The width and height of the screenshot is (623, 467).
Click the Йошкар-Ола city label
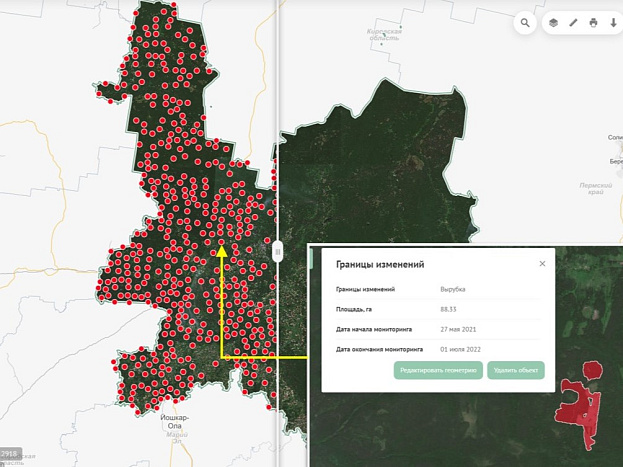(x=174, y=422)
